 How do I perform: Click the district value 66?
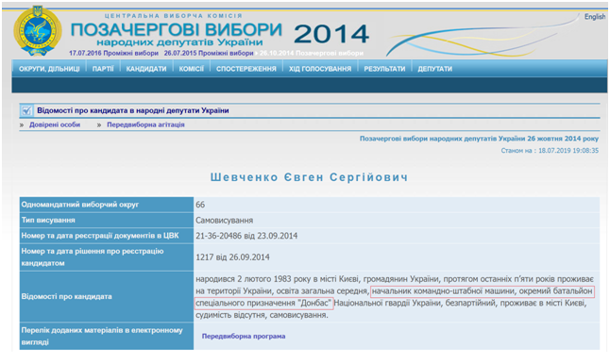tap(200, 205)
